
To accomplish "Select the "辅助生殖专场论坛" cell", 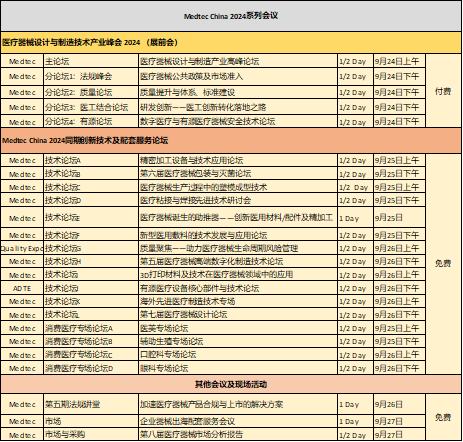I will point(238,341).
